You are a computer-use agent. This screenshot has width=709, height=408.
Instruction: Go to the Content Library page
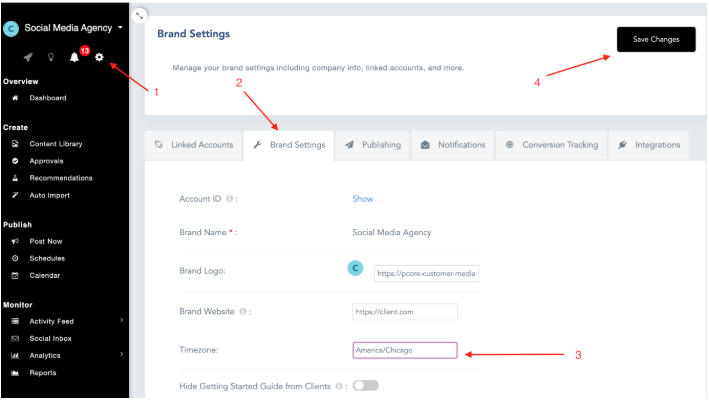pyautogui.click(x=56, y=144)
